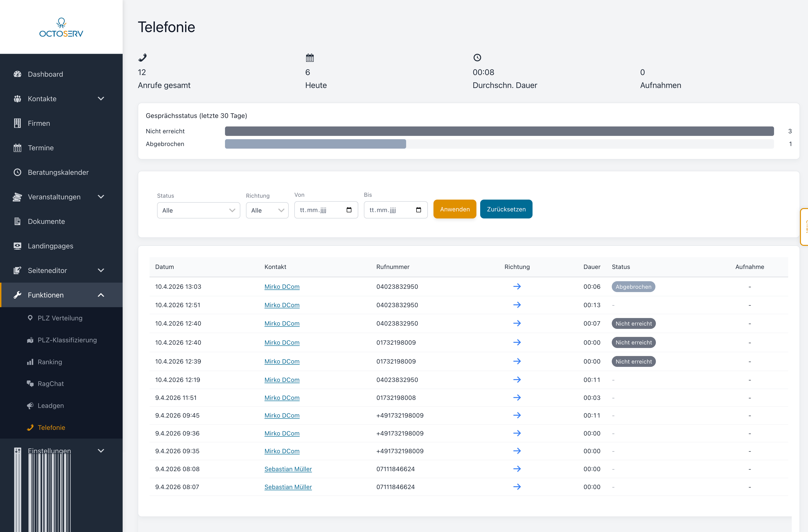Image resolution: width=808 pixels, height=532 pixels.
Task: Open calendar picker in Von date field
Action: [349, 210]
